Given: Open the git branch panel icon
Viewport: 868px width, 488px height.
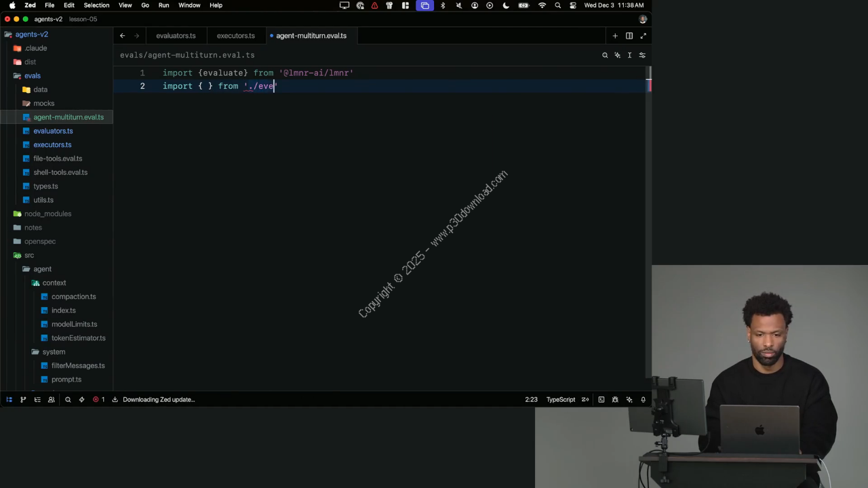Looking at the screenshot, I should (x=23, y=400).
